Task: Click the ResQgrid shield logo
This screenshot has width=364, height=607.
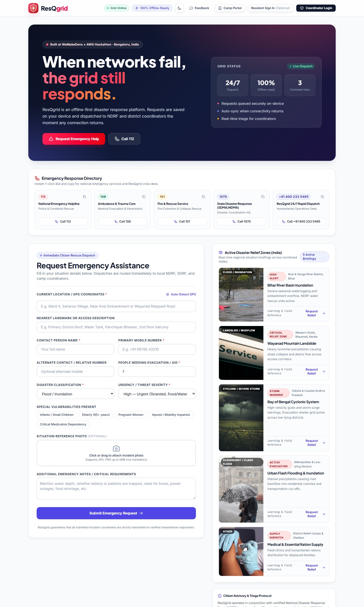Action: [x=33, y=8]
